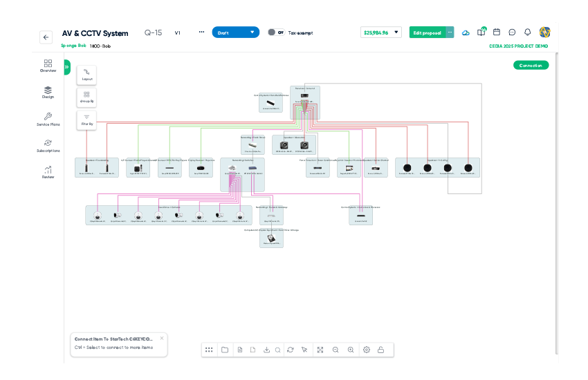Click the zoom in magnifier icon
Screen dimensions: 588x380
[x=351, y=350]
